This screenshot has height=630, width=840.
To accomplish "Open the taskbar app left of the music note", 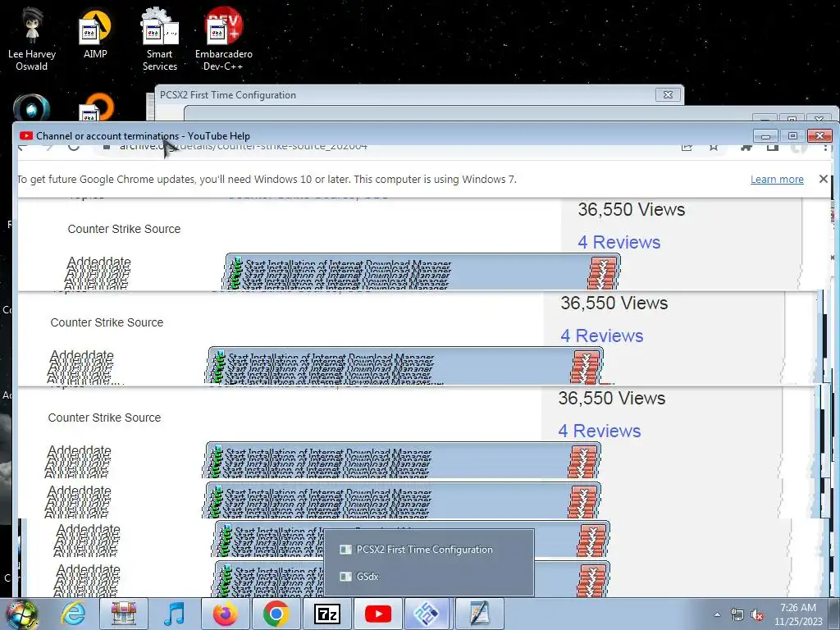I will (x=124, y=614).
